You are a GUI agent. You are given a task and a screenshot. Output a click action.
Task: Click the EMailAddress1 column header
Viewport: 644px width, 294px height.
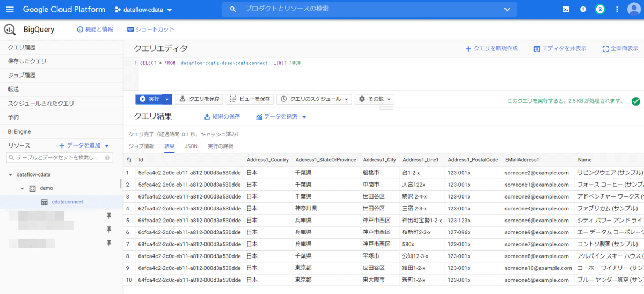click(522, 160)
